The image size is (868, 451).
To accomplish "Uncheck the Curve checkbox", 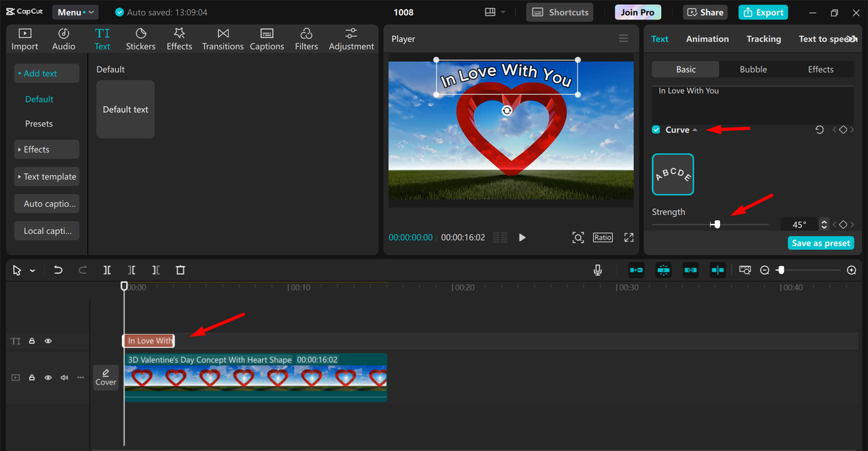I will coord(656,130).
